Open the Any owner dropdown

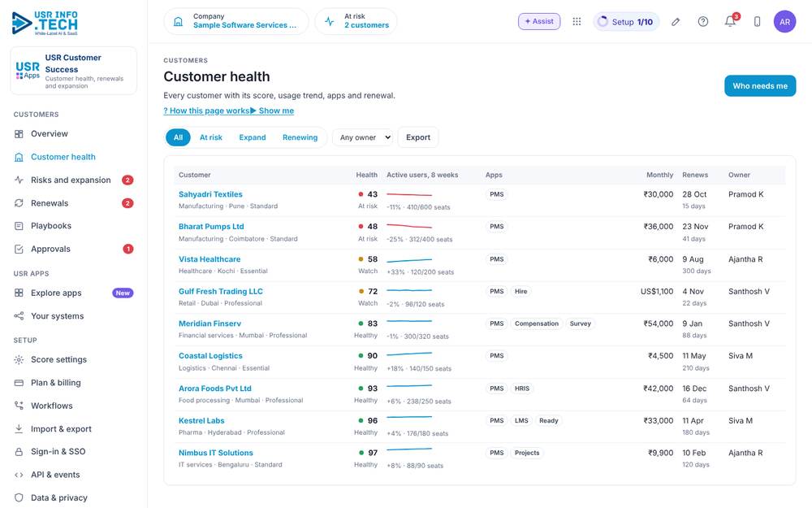[362, 137]
